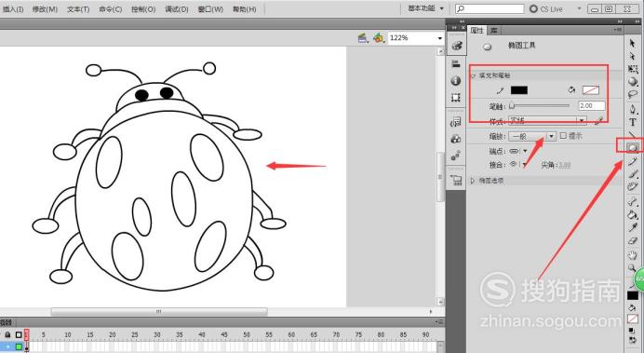
Task: Open the 帮助(H) menu
Action: (x=245, y=9)
